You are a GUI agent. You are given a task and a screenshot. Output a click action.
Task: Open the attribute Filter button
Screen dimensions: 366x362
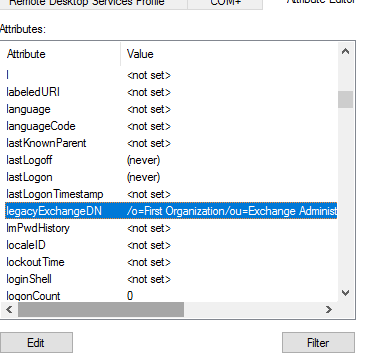tap(318, 342)
